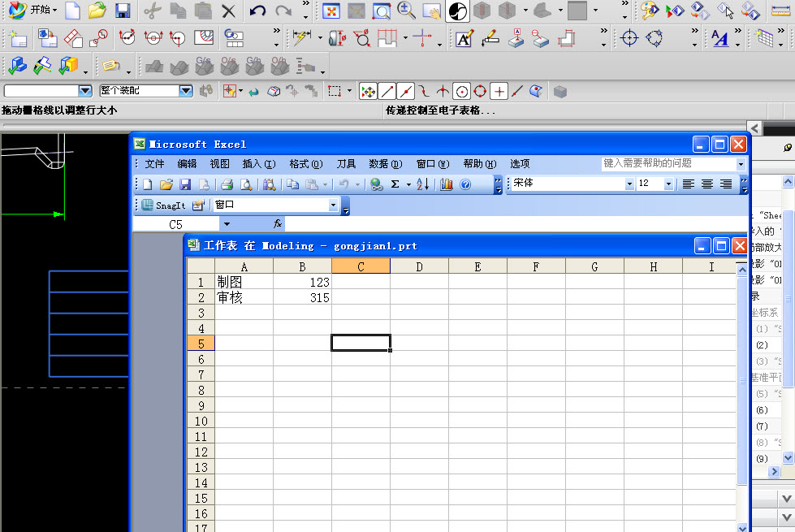Image resolution: width=795 pixels, height=532 pixels.
Task: Open the 选项 menu in Excel
Action: [520, 164]
